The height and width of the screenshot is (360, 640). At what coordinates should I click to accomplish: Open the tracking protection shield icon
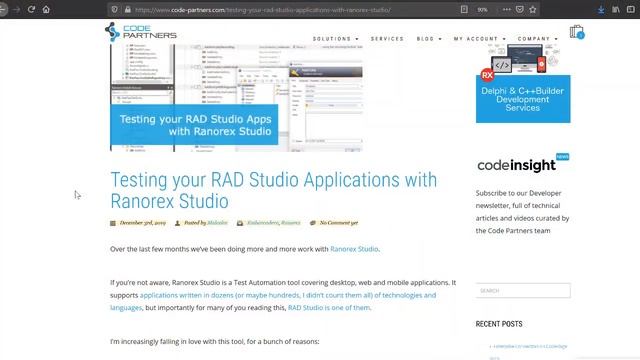coord(115,9)
